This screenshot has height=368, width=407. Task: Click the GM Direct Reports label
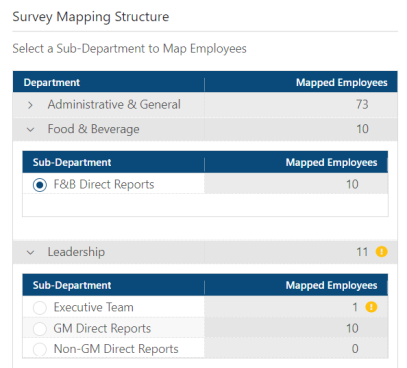pyautogui.click(x=102, y=328)
